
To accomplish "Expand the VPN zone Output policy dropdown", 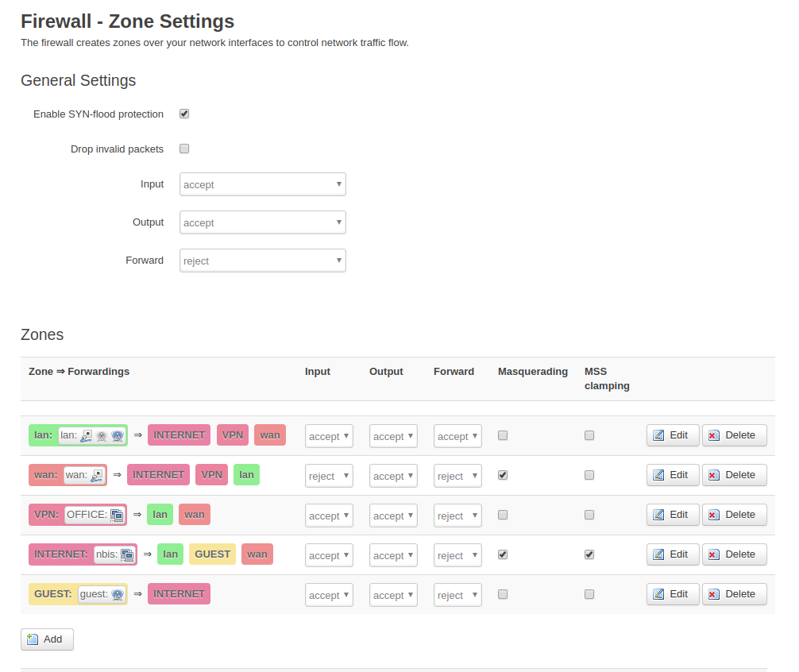I will pos(393,516).
